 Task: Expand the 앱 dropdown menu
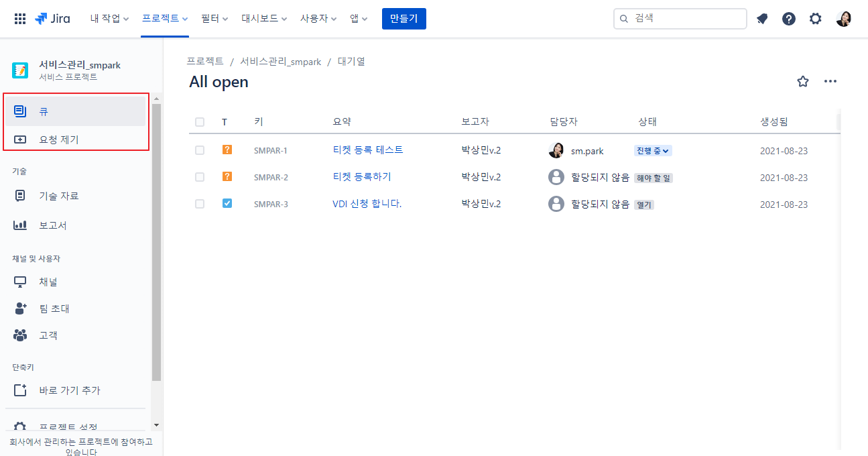pyautogui.click(x=359, y=19)
